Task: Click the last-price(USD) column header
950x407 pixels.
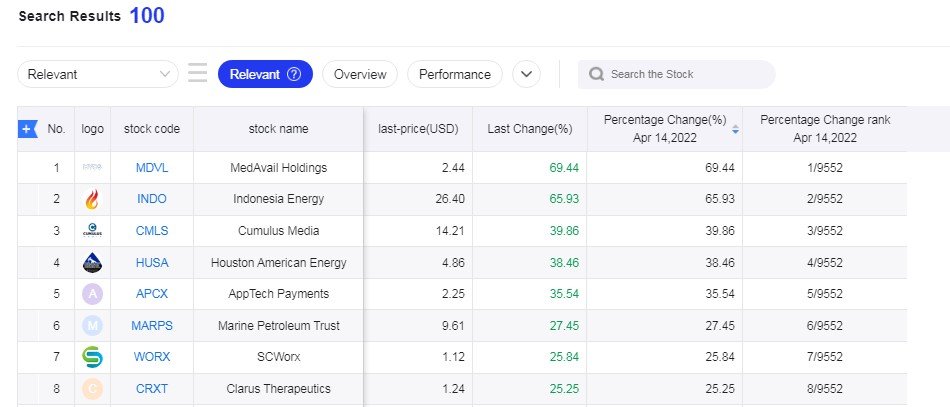Action: click(418, 129)
